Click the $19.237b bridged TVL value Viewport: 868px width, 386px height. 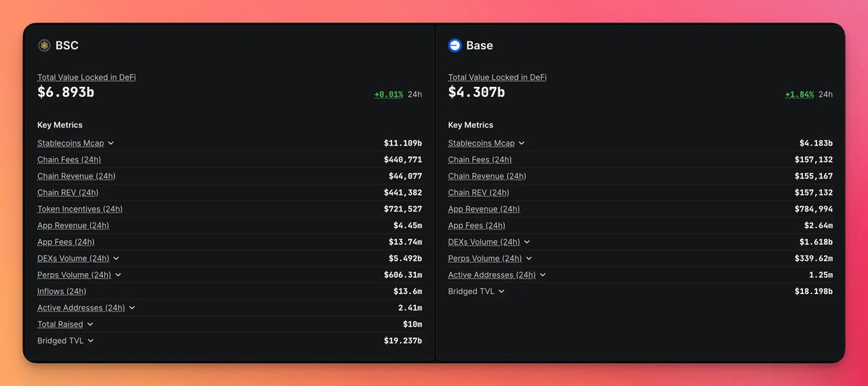click(x=403, y=341)
